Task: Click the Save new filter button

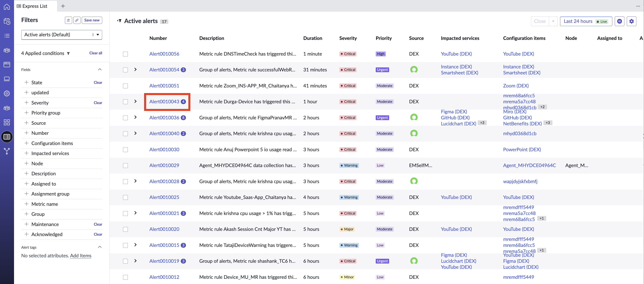Action: tap(92, 20)
